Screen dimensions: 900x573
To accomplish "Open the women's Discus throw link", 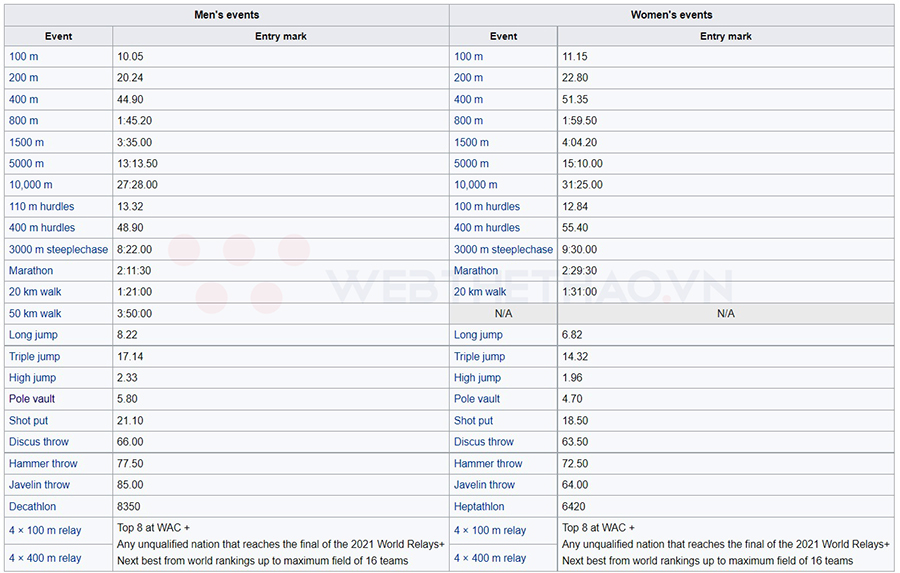I will coord(484,442).
